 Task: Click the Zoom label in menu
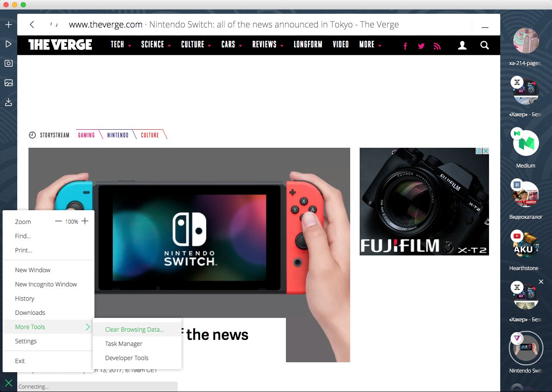click(23, 222)
